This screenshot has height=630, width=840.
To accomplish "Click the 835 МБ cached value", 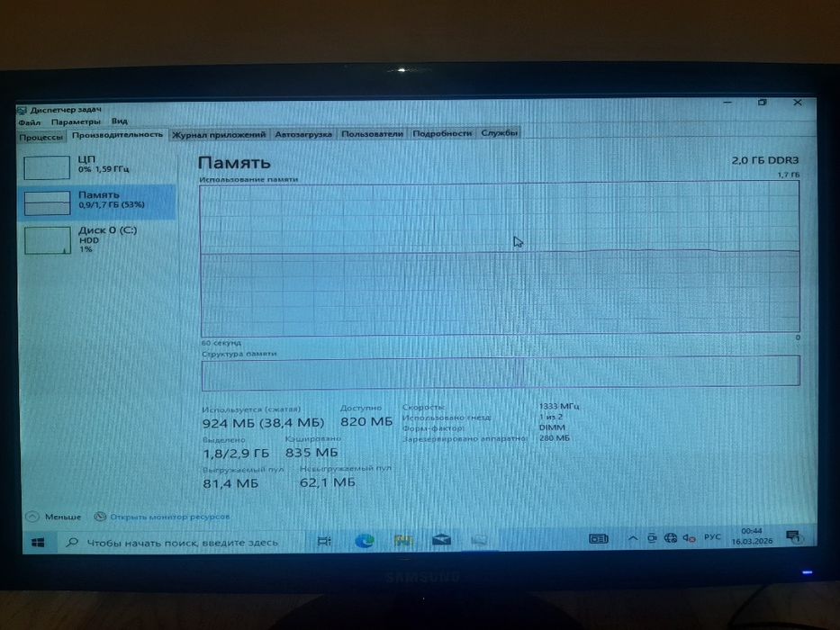I will [312, 453].
